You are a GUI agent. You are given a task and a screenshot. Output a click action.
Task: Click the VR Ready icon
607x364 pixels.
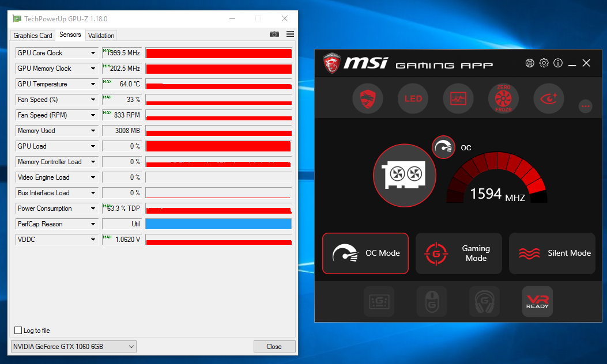click(x=537, y=301)
